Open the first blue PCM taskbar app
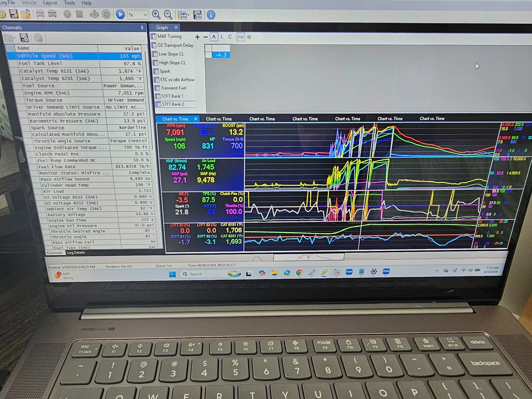Image resolution: width=532 pixels, height=399 pixels. click(x=349, y=272)
